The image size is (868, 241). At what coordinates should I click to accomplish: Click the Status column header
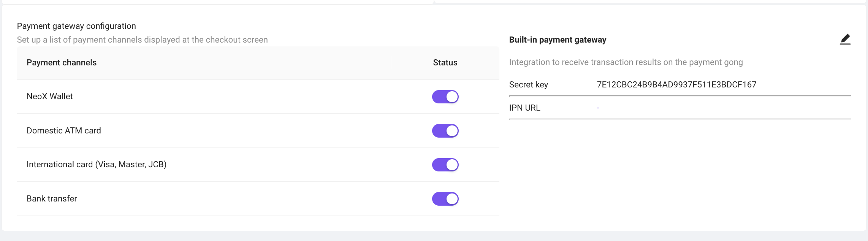coord(445,63)
